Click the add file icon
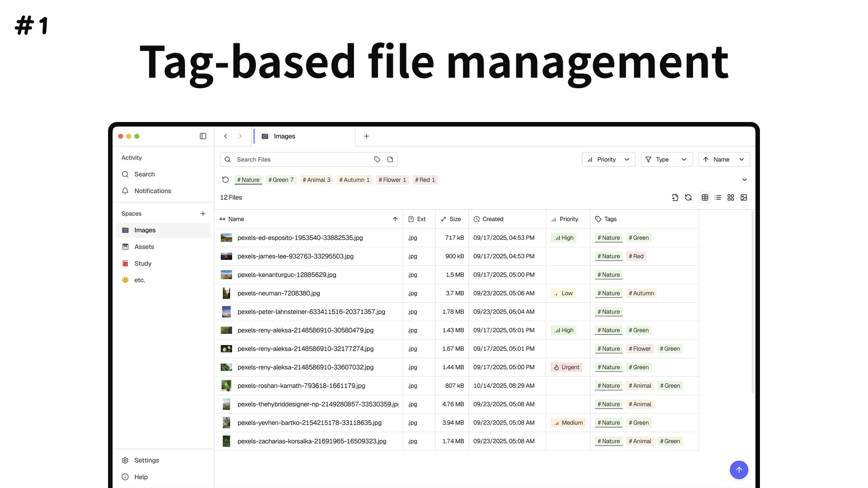The width and height of the screenshot is (868, 488). point(675,197)
